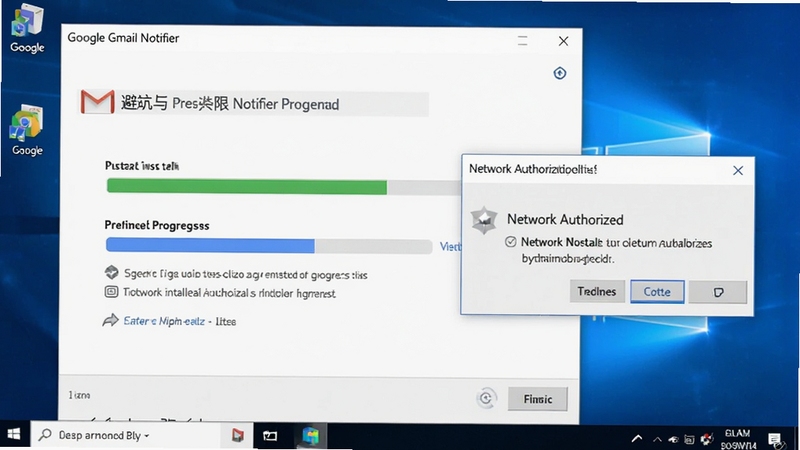Click the 'Network Authorized' heading
800x450 pixels.
(x=565, y=219)
